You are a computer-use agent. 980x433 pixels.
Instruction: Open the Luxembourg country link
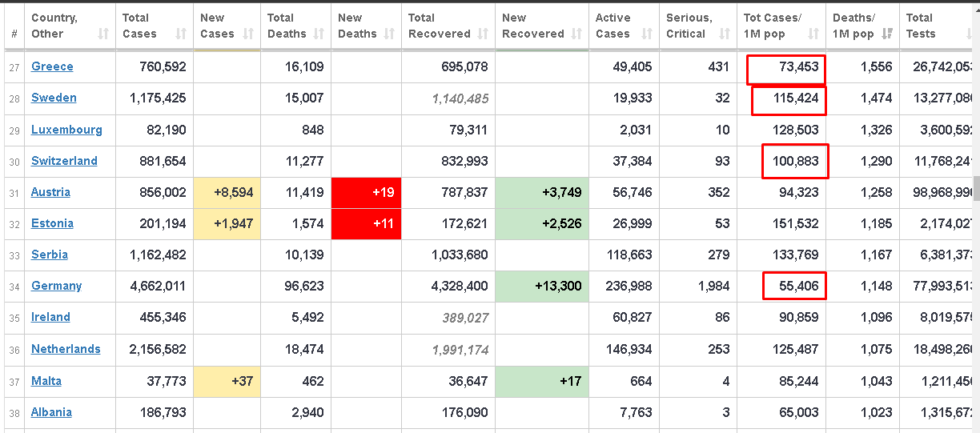[66, 130]
